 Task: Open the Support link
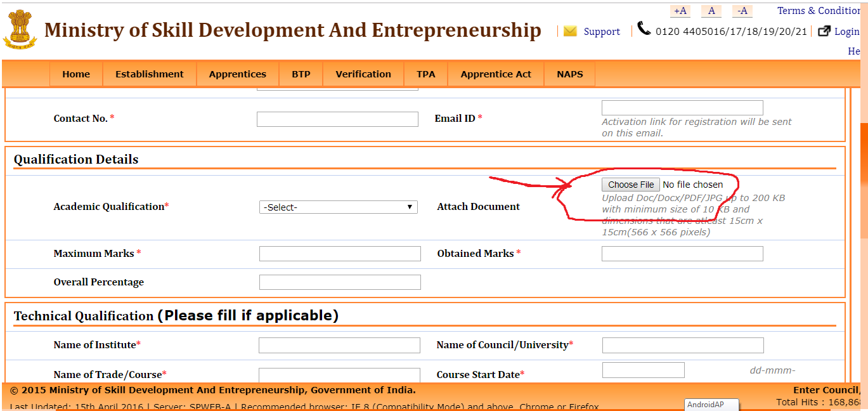pyautogui.click(x=602, y=32)
